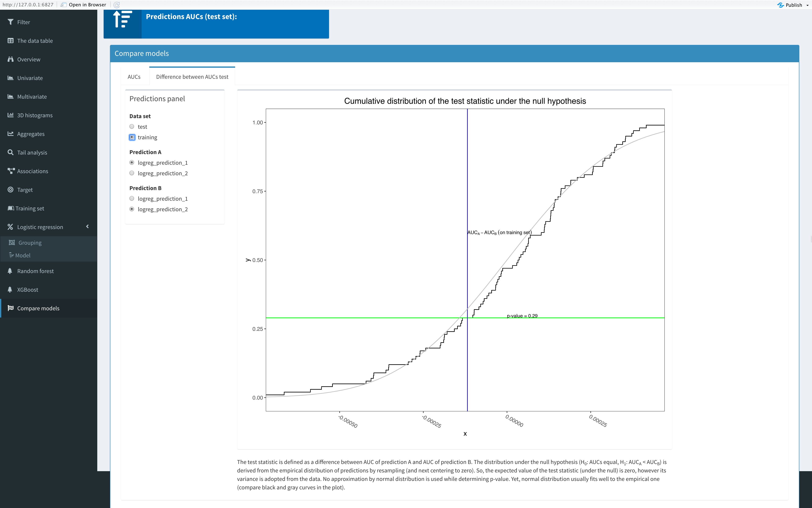Click the 3D histograms bar icon
This screenshot has height=508, width=812.
point(10,115)
